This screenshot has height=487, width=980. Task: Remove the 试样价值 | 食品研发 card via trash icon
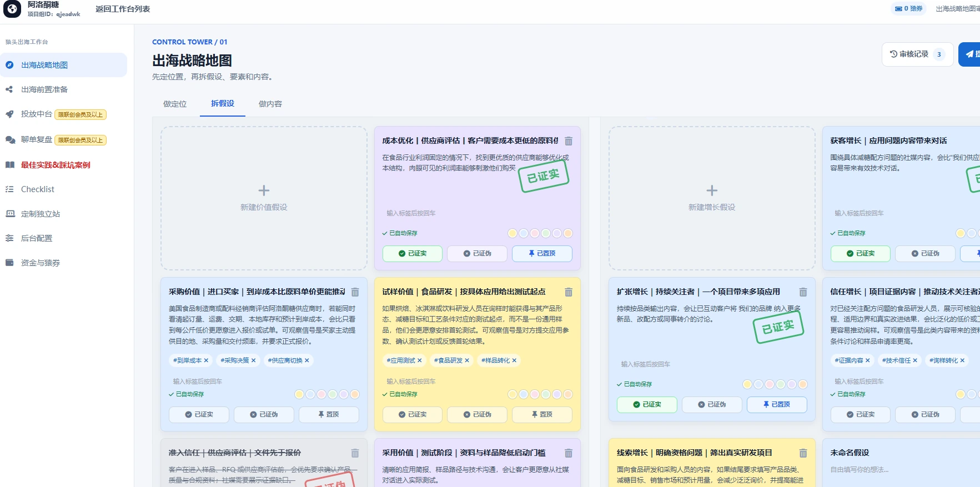point(569,292)
